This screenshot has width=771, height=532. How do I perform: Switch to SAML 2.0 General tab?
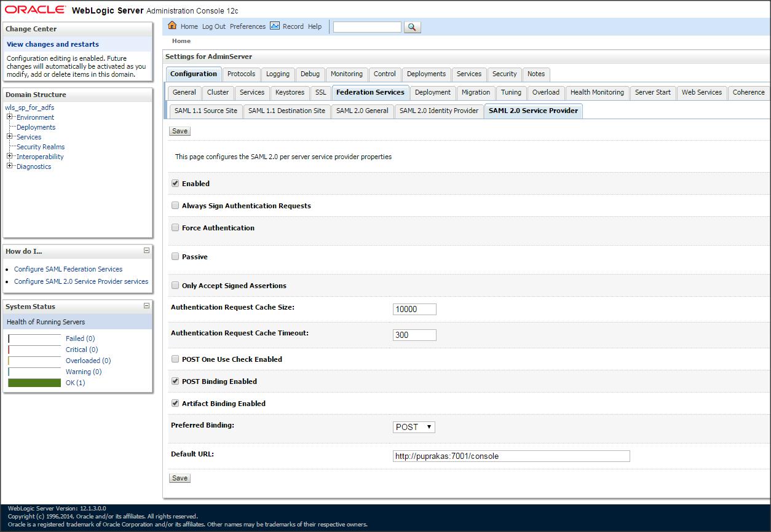point(362,111)
